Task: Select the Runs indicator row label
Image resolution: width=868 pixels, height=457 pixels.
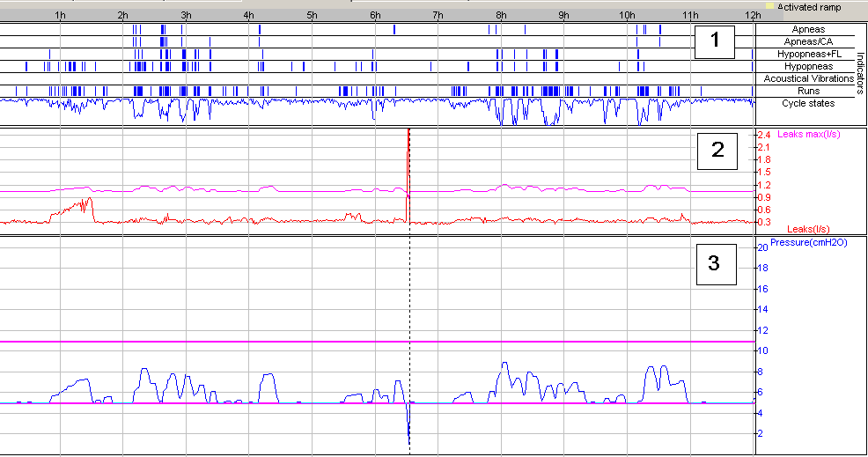Action: coord(807,91)
